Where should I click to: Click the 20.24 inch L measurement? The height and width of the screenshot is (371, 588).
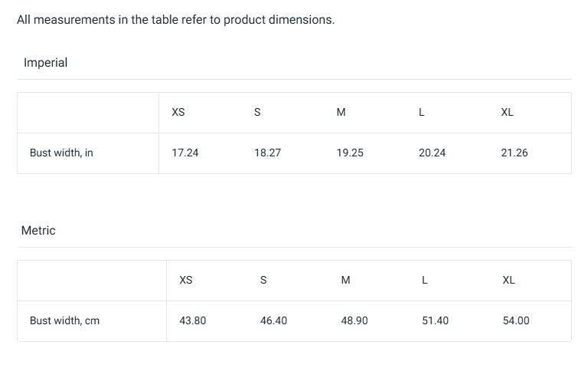click(432, 153)
